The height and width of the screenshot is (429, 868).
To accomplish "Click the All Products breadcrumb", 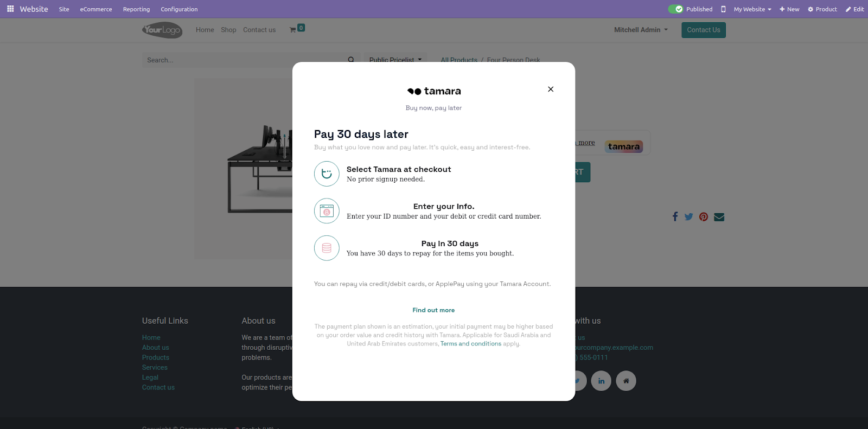I will point(459,60).
